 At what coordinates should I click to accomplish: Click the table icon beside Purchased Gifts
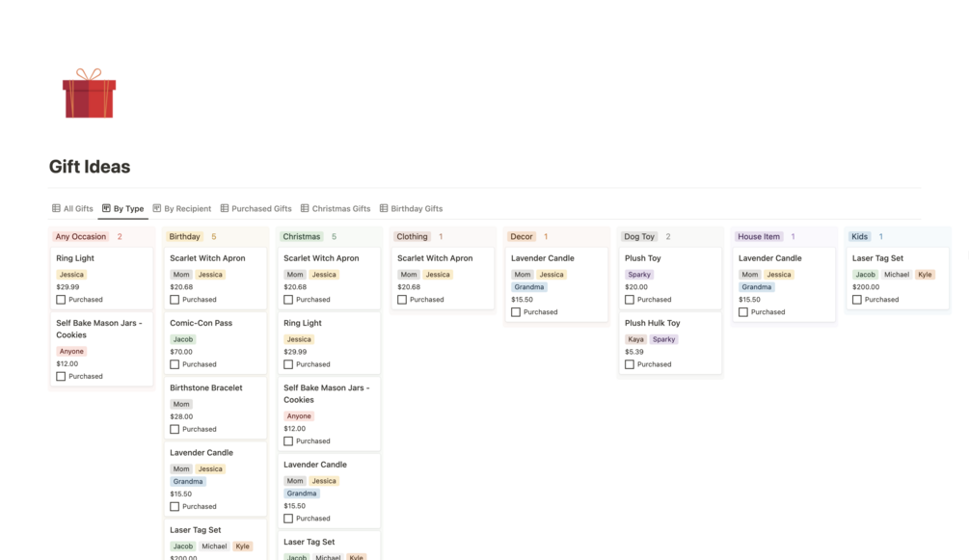[225, 208]
